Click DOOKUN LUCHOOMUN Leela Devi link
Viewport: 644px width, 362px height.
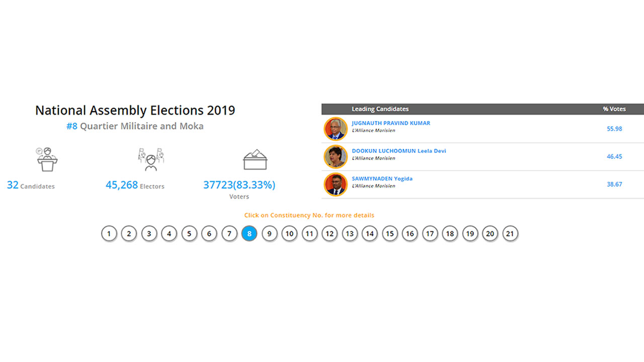pos(398,151)
